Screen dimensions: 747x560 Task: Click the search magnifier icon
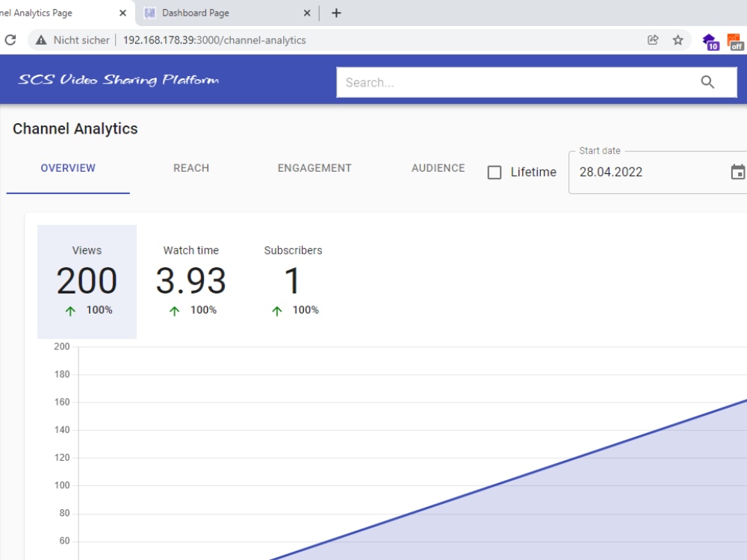pos(707,82)
